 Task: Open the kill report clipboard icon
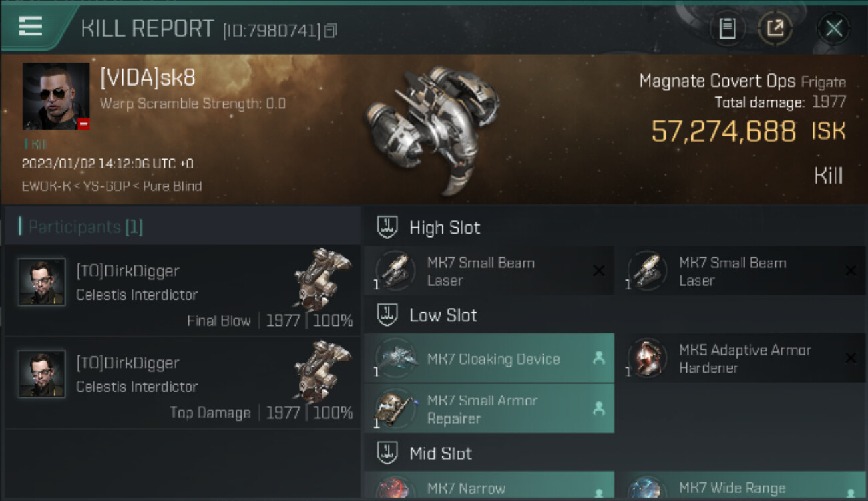coord(727,28)
